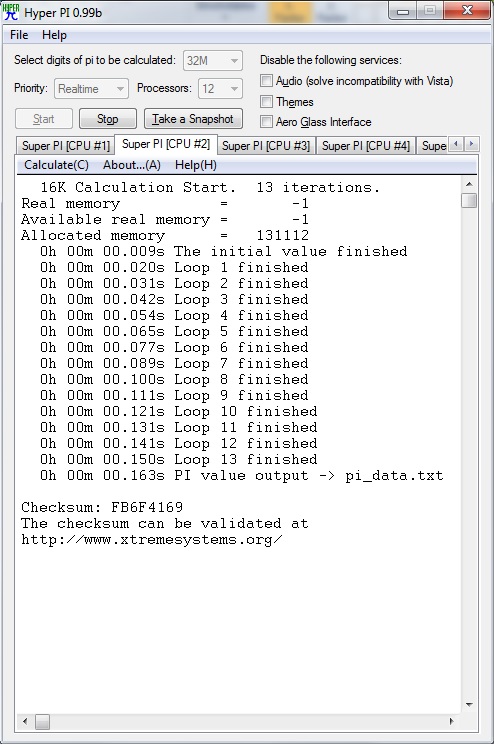Click the Hyper PI app icon in title bar

10,12
